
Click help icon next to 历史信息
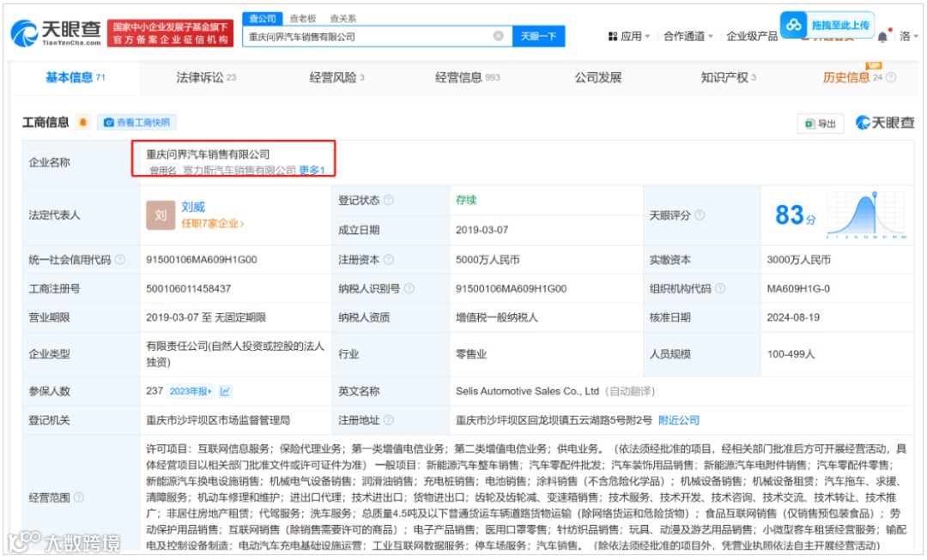tap(891, 77)
